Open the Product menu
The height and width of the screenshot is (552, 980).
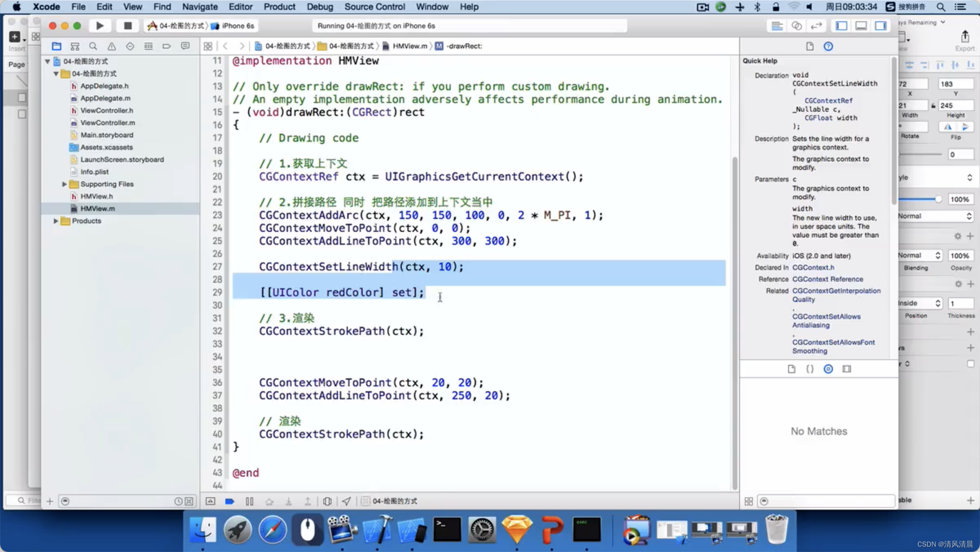(x=280, y=7)
